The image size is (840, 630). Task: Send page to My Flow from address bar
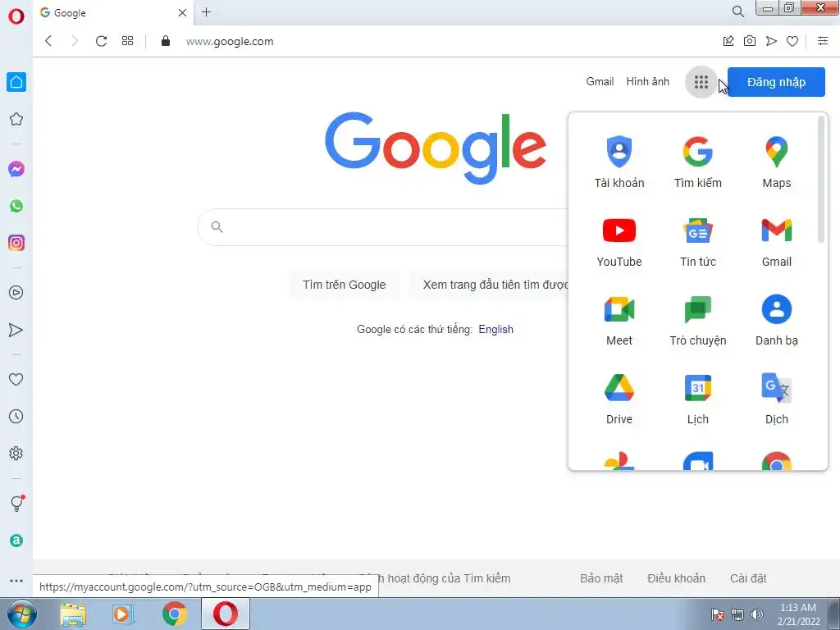point(771,41)
